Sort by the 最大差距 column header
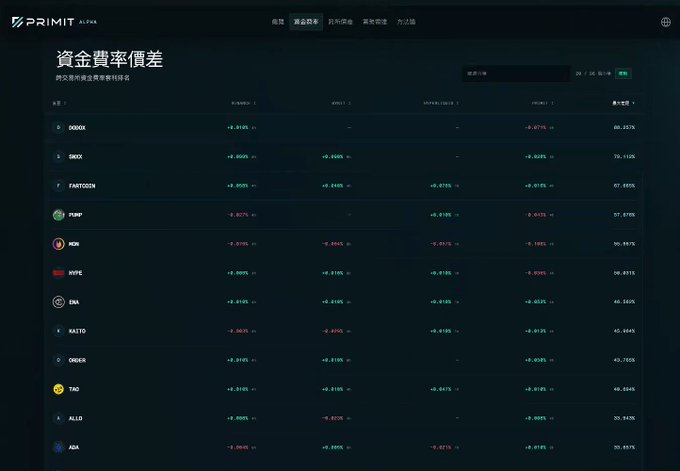This screenshot has height=471, width=680. (x=624, y=103)
